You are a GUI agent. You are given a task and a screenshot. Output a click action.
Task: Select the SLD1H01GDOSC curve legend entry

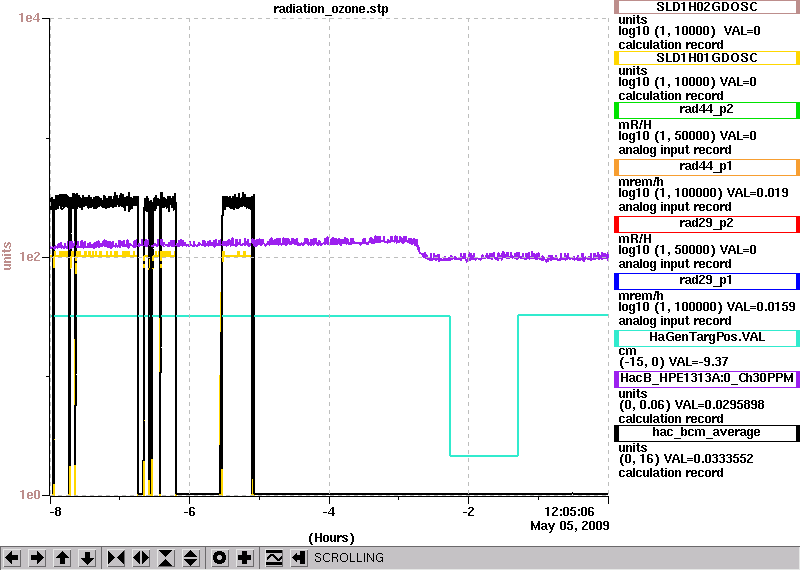tap(707, 58)
